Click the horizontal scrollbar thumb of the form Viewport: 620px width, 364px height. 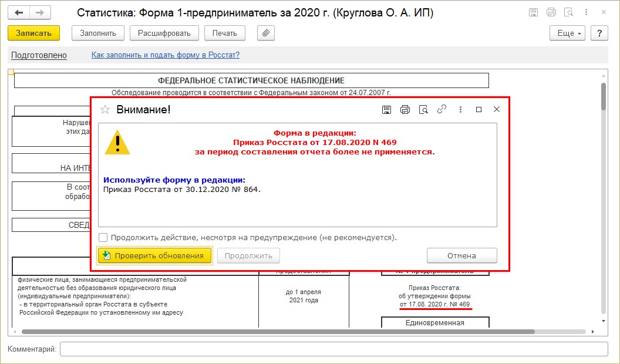(278, 332)
